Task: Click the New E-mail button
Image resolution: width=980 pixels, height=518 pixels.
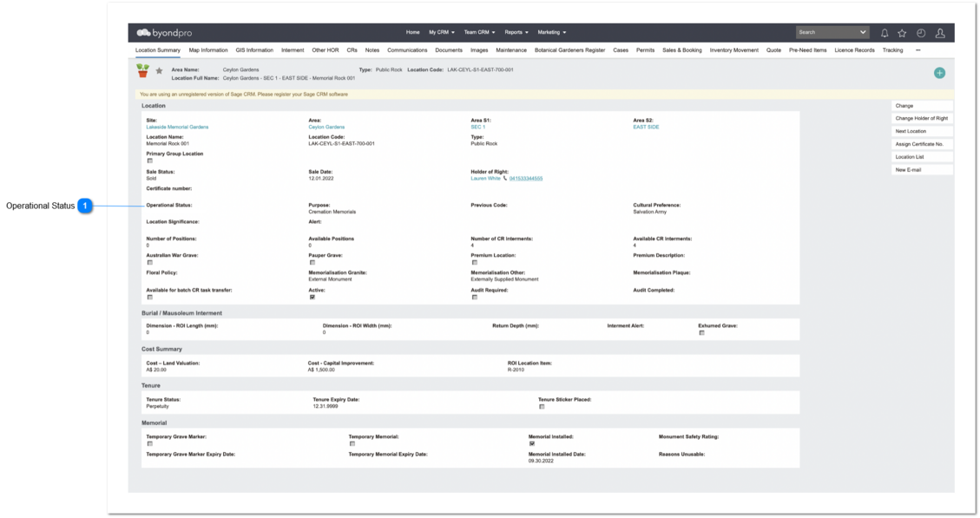Action: point(922,170)
